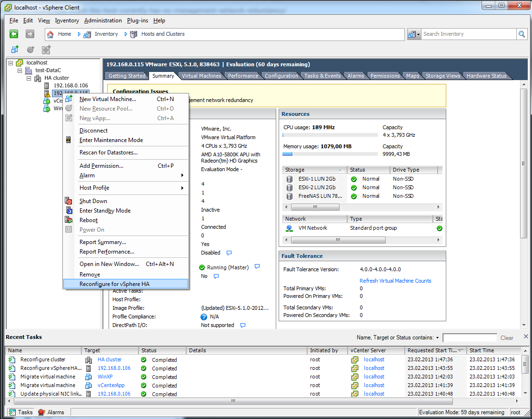The width and height of the screenshot is (532, 419).
Task: Click the Clear filter button
Action: [x=507, y=338]
